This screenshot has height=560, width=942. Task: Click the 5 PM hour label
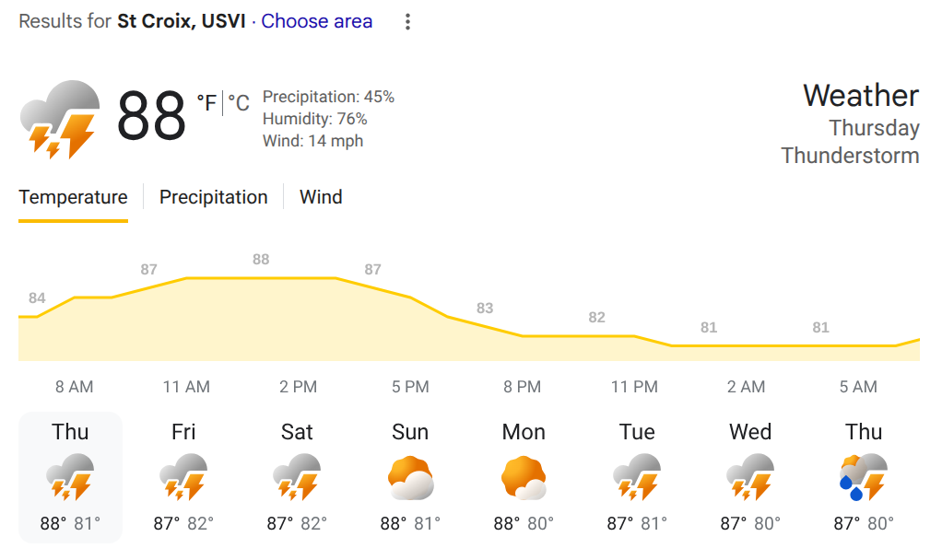(x=410, y=387)
